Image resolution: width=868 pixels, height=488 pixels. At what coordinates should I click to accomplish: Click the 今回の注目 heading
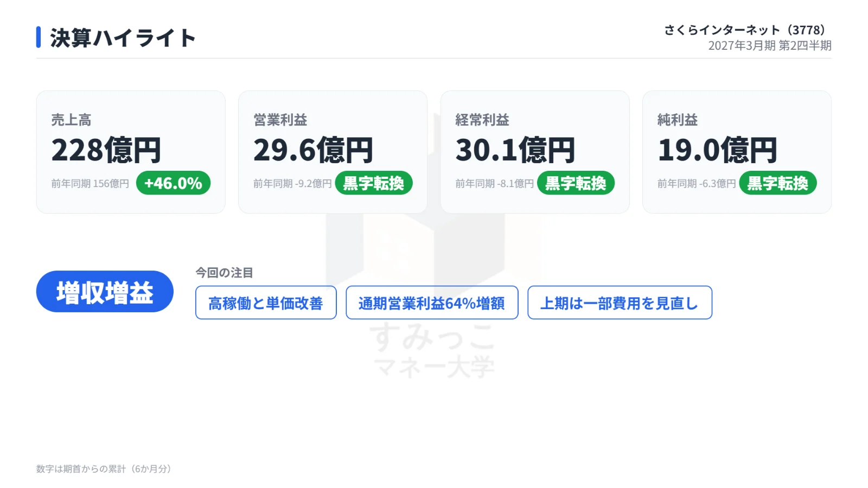[x=224, y=273]
